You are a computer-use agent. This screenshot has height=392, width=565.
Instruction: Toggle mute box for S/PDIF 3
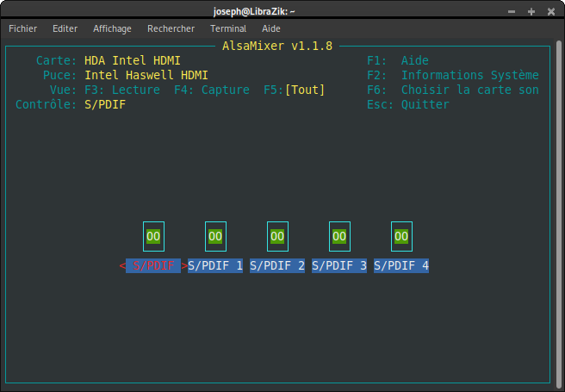pos(339,236)
